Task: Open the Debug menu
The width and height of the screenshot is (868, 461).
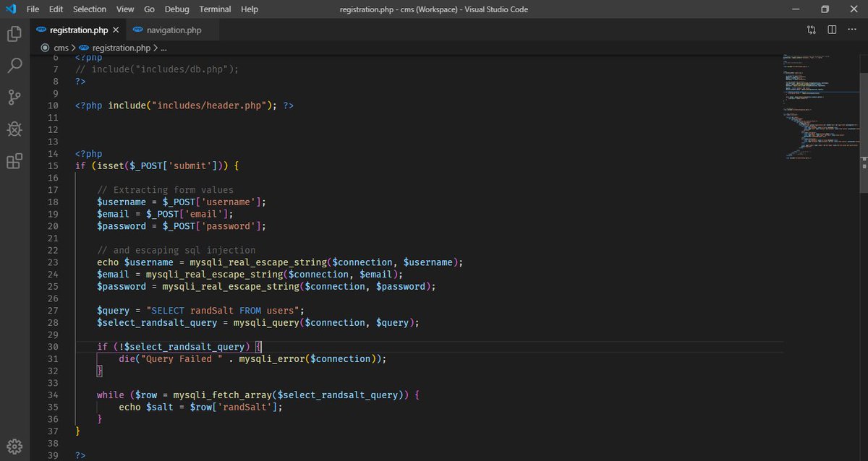Action: (x=177, y=9)
